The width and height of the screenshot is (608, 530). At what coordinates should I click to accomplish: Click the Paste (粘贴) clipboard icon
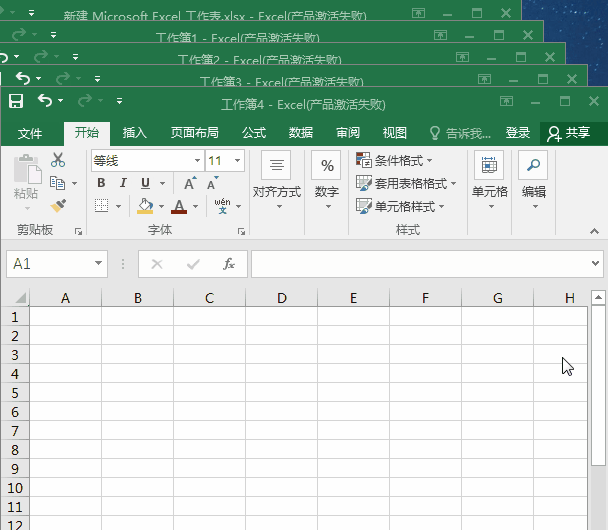click(27, 169)
